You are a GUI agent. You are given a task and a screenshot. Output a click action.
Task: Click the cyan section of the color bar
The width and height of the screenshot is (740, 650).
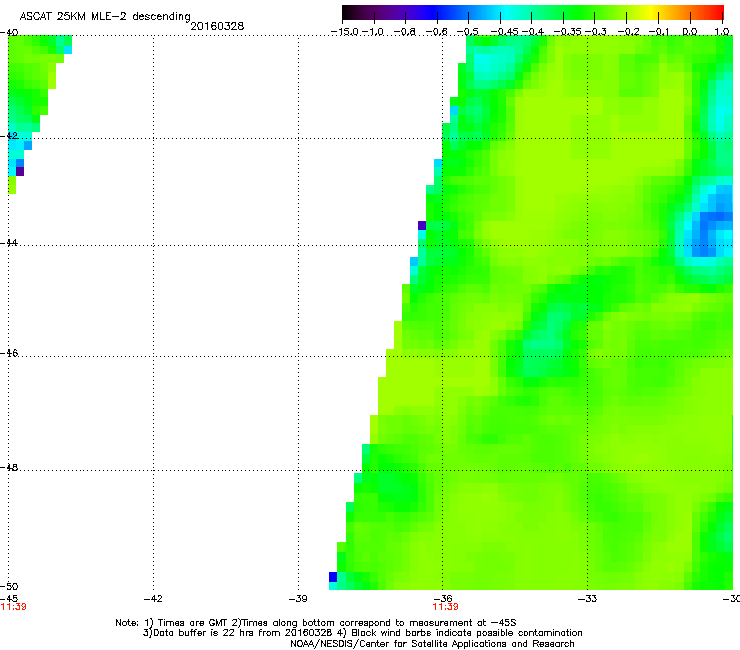[x=505, y=12]
